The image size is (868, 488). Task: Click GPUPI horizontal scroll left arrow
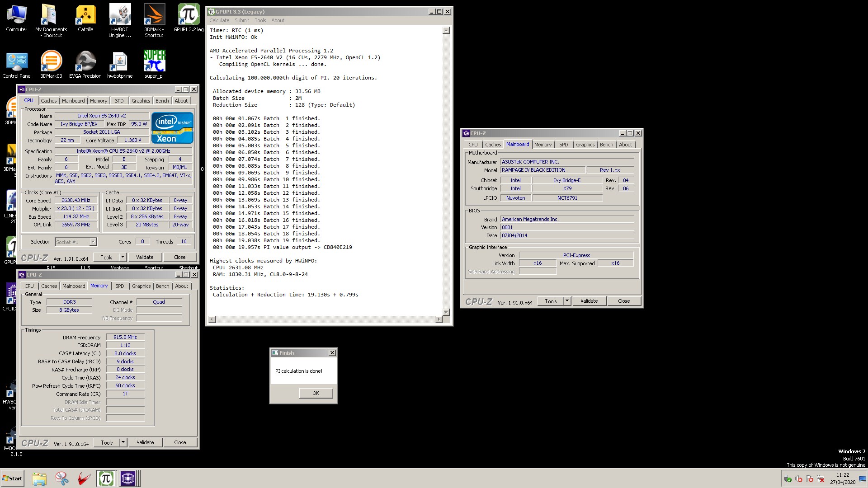212,319
